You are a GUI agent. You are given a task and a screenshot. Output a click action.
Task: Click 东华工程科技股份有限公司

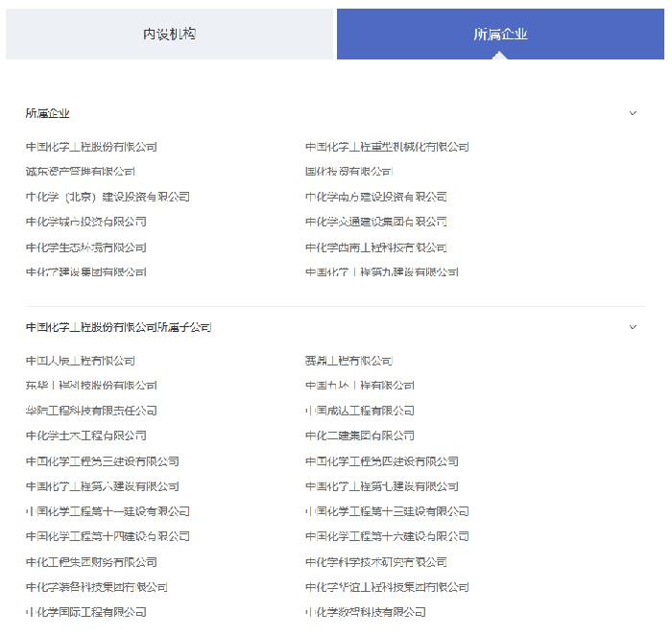(x=91, y=385)
